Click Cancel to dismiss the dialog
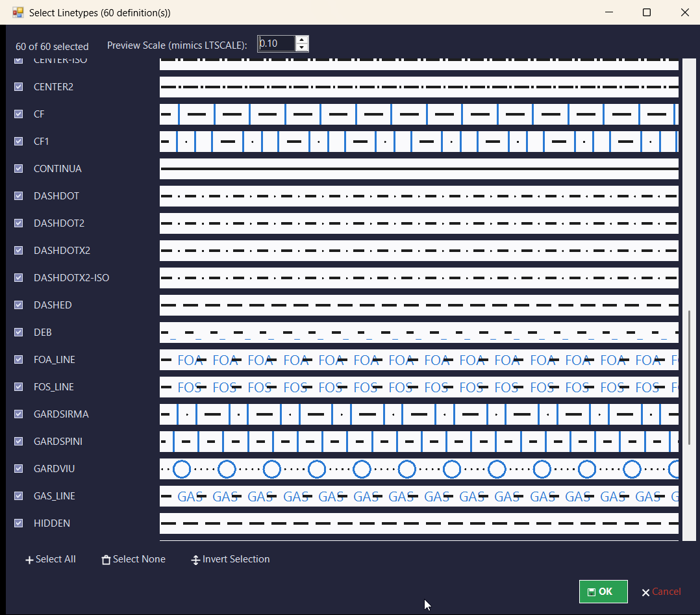Screen dimensions: 700x615 click(666, 592)
